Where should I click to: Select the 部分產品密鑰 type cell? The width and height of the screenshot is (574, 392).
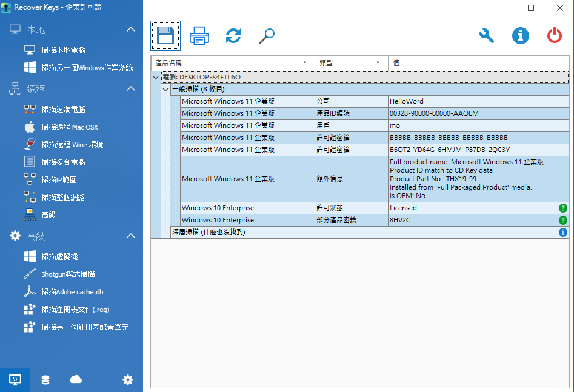(352, 220)
